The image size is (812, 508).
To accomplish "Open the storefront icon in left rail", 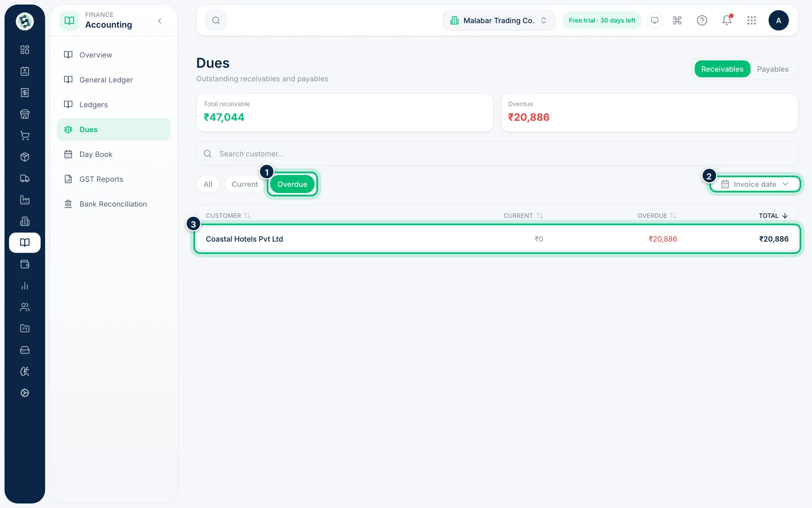I will pyautogui.click(x=24, y=114).
